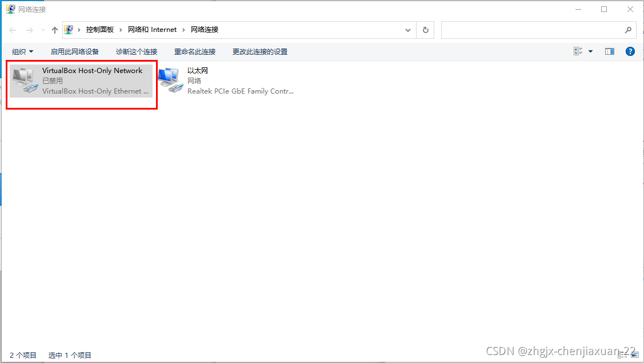Switch to large icons view in status bar
The image size is (644, 363).
click(635, 355)
